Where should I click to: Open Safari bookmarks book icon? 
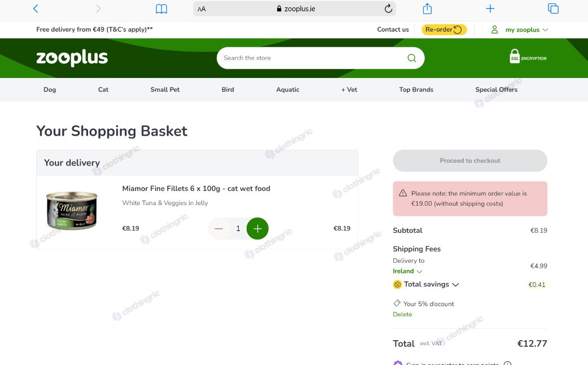point(161,8)
